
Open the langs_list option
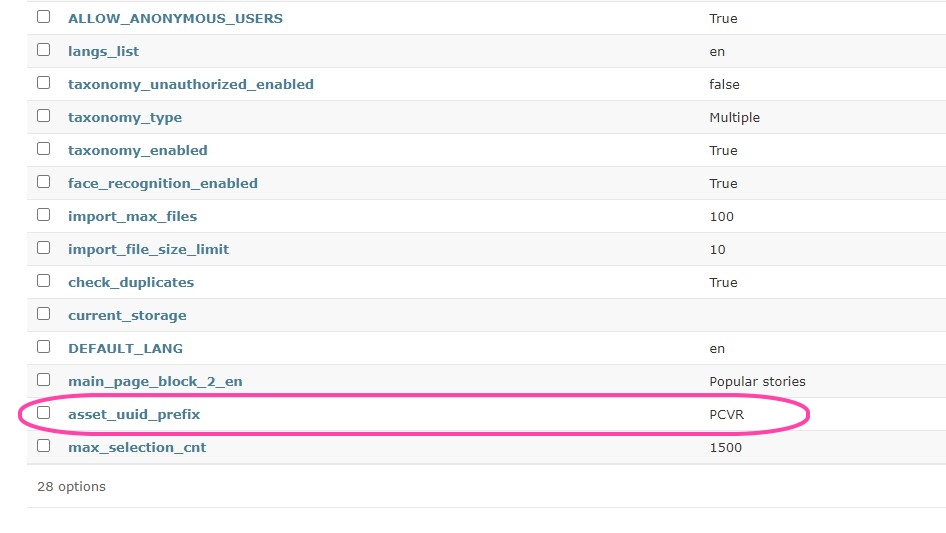coord(103,51)
